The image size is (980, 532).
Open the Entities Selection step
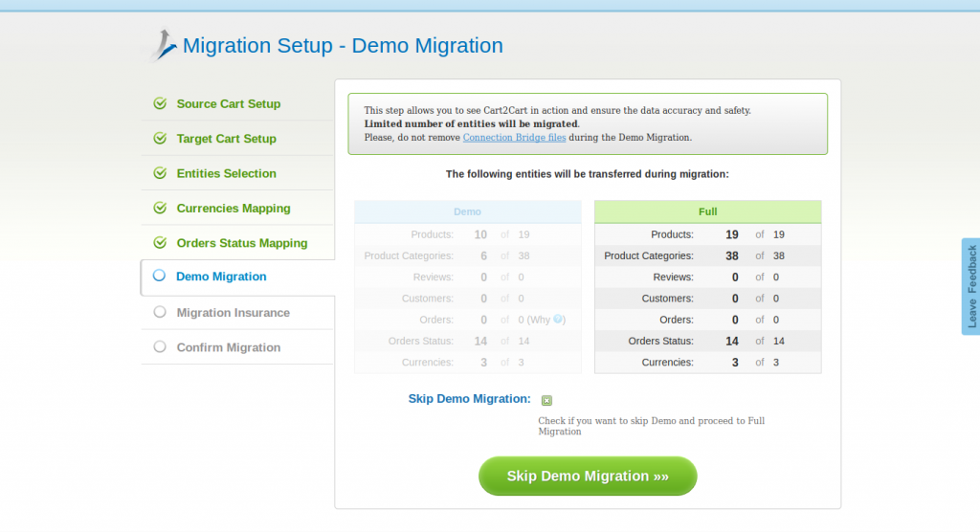coord(226,173)
